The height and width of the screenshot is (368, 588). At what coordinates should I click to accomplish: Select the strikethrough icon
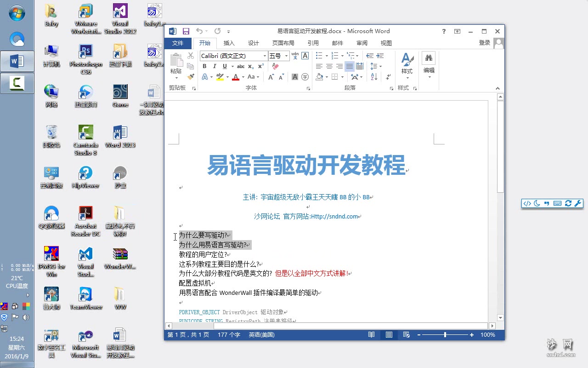241,66
